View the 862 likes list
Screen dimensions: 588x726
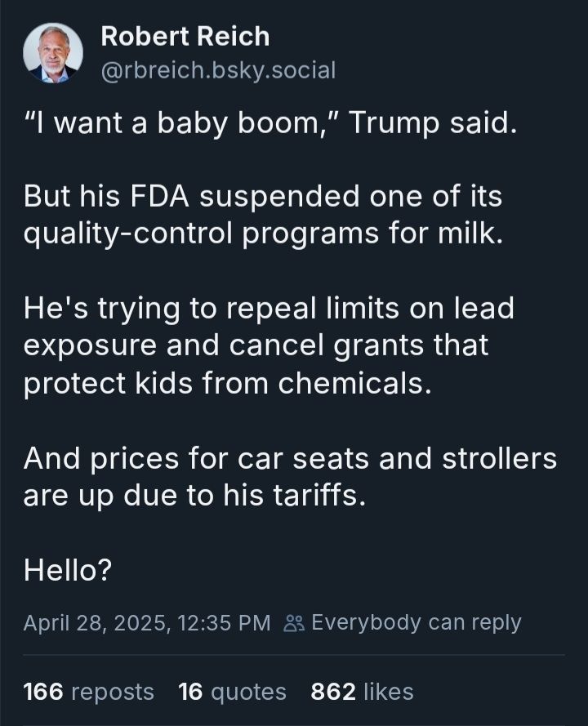[x=362, y=692]
